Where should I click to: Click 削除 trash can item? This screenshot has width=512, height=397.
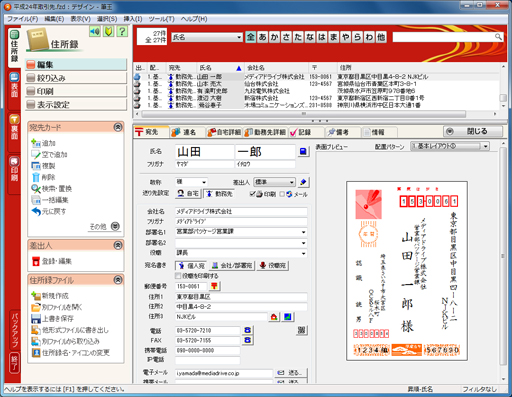click(x=43, y=177)
